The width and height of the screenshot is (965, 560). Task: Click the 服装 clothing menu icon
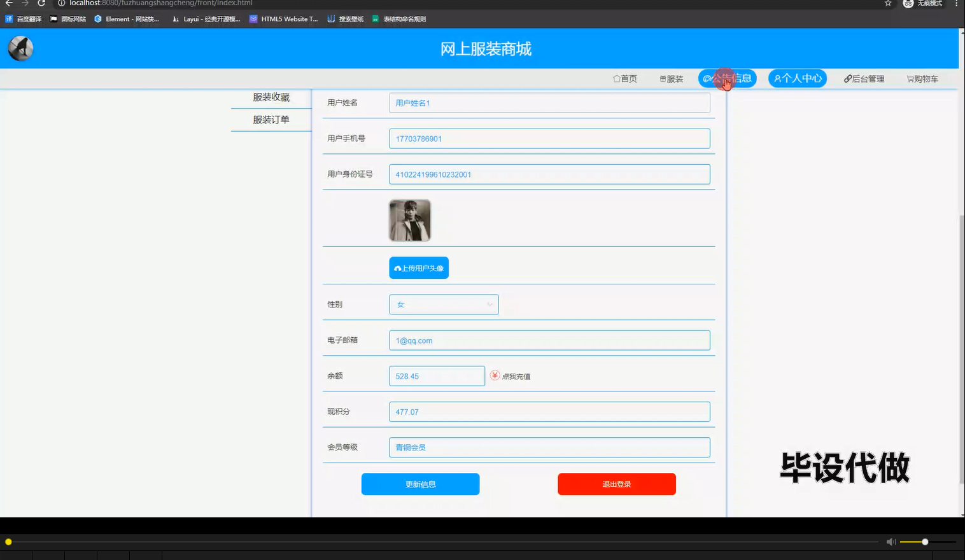(x=661, y=78)
